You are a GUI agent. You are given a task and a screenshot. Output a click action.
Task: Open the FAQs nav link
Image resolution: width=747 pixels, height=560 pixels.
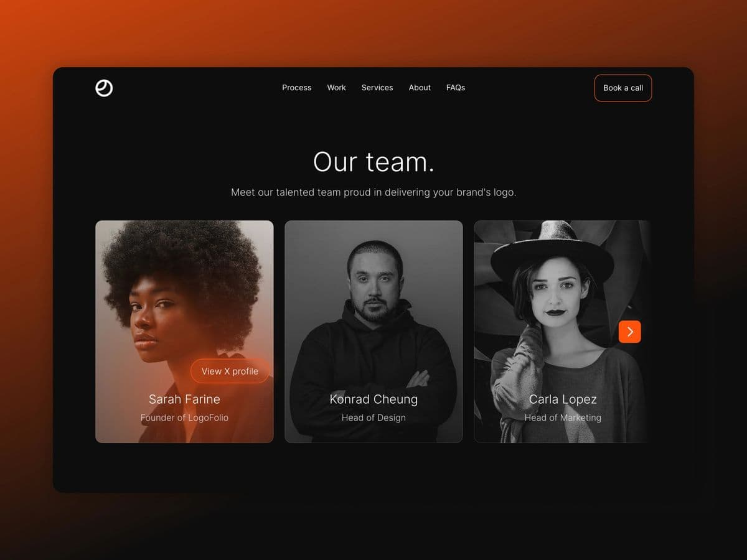(456, 88)
